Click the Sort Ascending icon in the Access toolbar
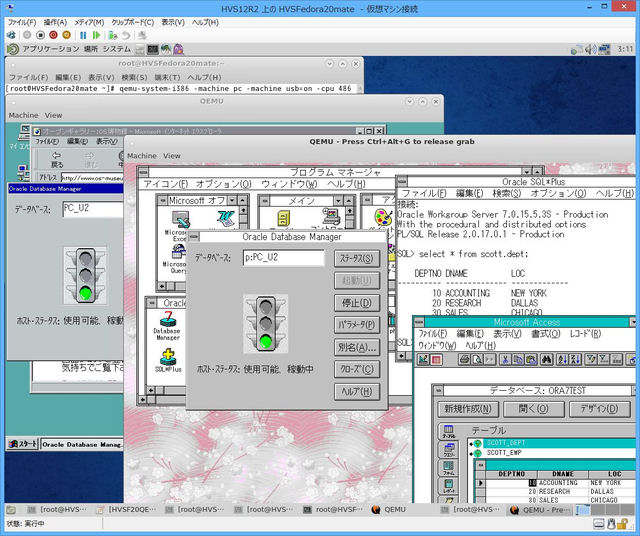Image resolution: width=640 pixels, height=536 pixels. click(x=563, y=359)
